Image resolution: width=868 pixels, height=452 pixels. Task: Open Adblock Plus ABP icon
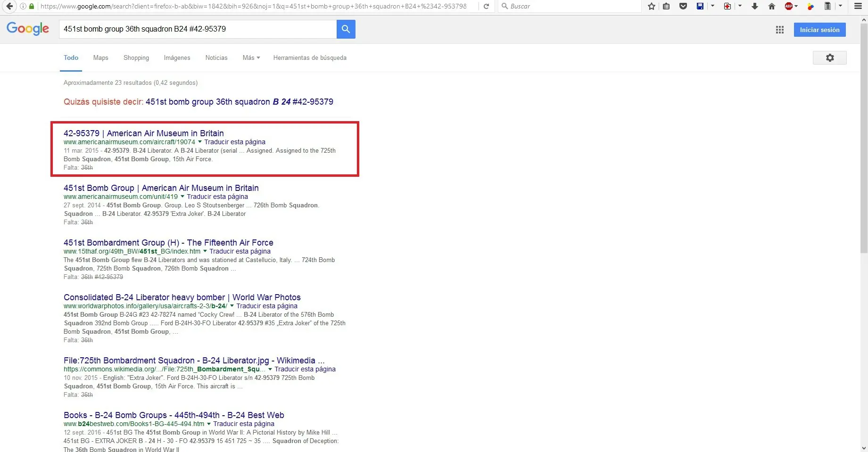(789, 6)
